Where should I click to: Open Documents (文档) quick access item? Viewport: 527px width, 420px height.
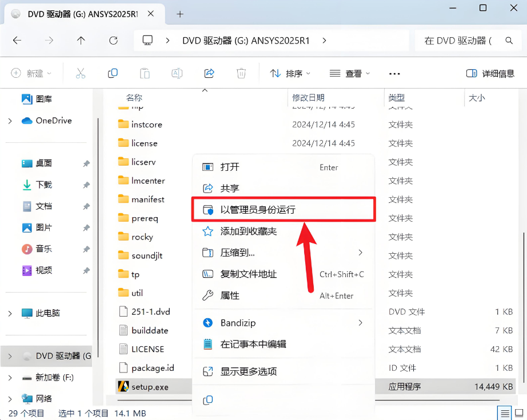click(x=37, y=206)
